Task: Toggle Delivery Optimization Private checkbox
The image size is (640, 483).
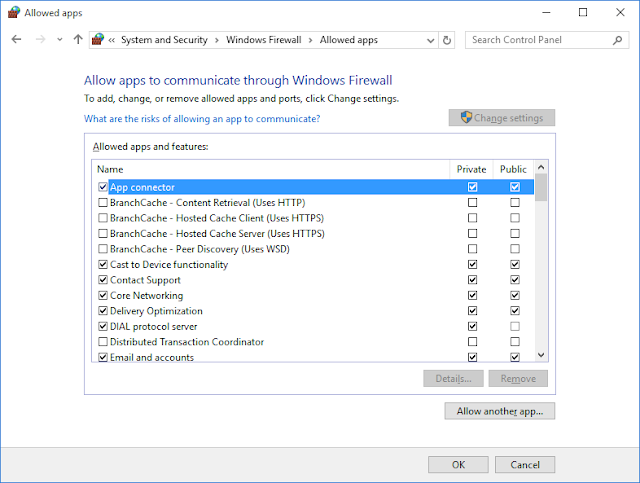Action: click(x=473, y=311)
